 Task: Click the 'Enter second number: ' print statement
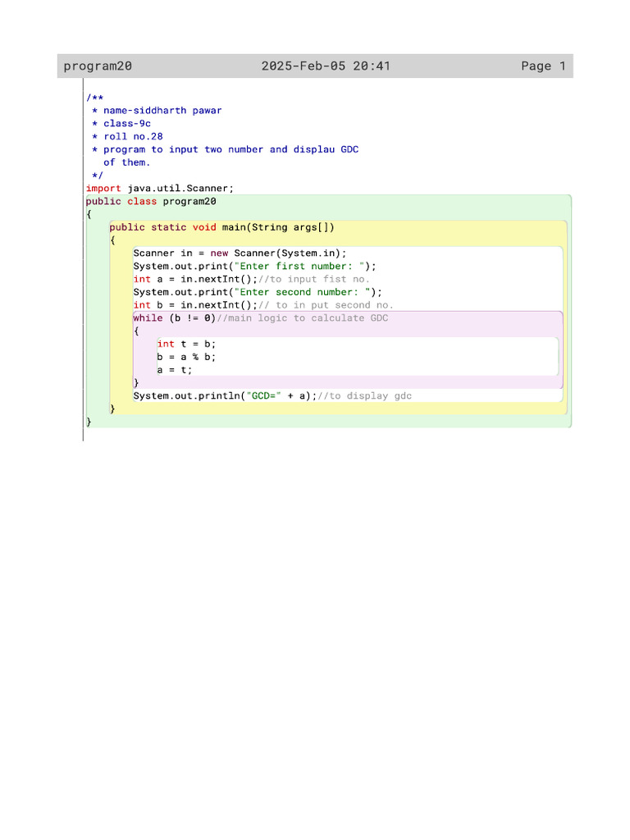click(x=258, y=292)
